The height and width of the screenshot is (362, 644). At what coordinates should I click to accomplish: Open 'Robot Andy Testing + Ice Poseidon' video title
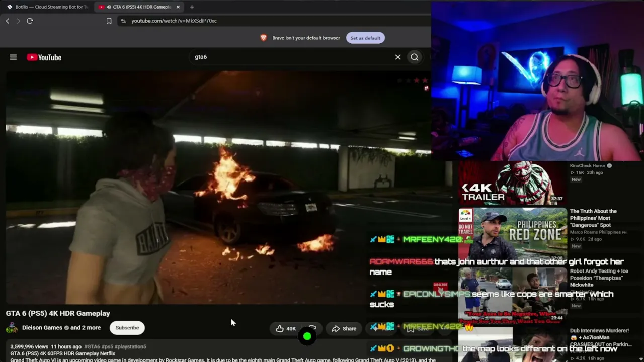pos(599,278)
